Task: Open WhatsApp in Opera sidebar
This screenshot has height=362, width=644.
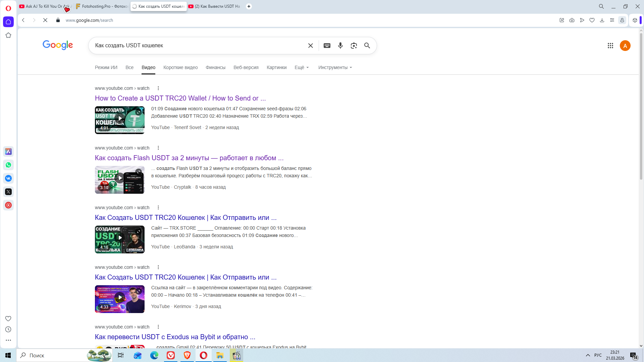Action: click(8, 165)
